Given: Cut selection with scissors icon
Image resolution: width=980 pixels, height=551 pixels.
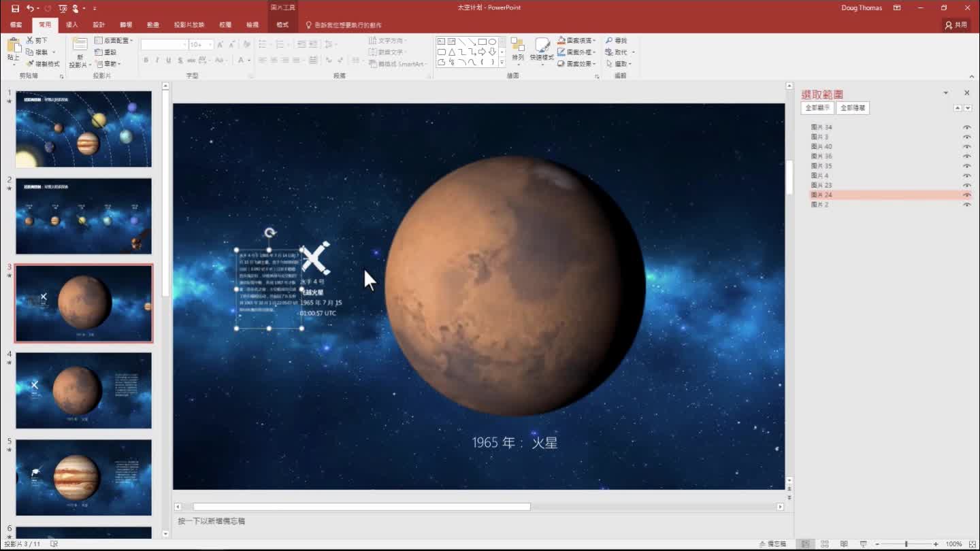Looking at the screenshot, I should 30,41.
